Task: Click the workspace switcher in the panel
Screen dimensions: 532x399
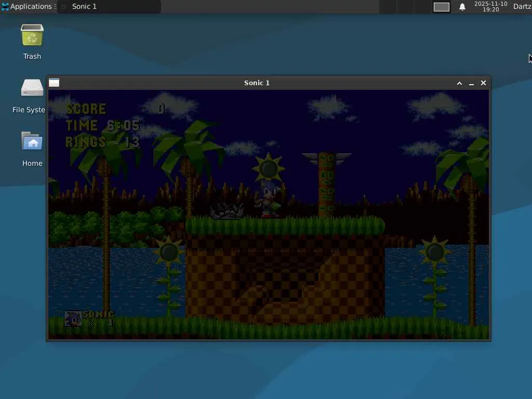Action: click(x=442, y=7)
